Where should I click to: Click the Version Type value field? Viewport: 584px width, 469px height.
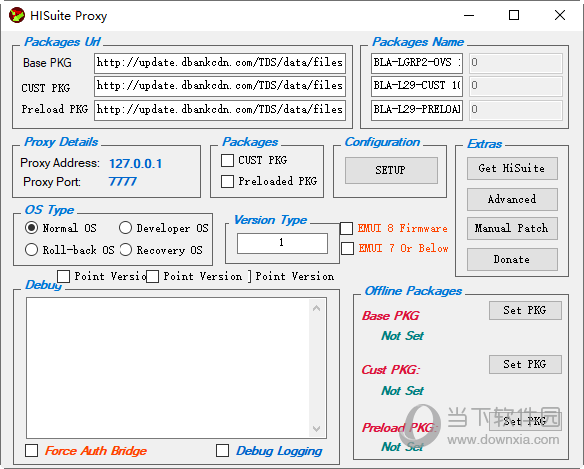click(x=282, y=243)
